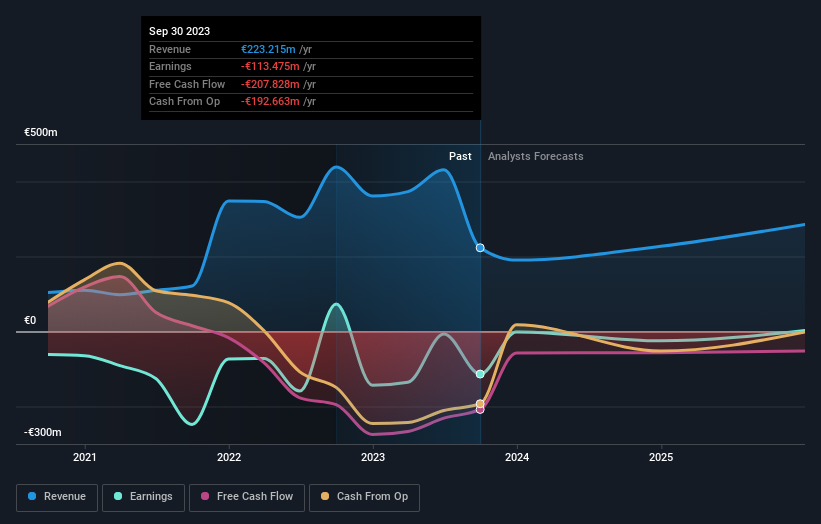Viewport: 821px width, 524px height.
Task: Click the 2024 x-axis label
Action: [517, 457]
